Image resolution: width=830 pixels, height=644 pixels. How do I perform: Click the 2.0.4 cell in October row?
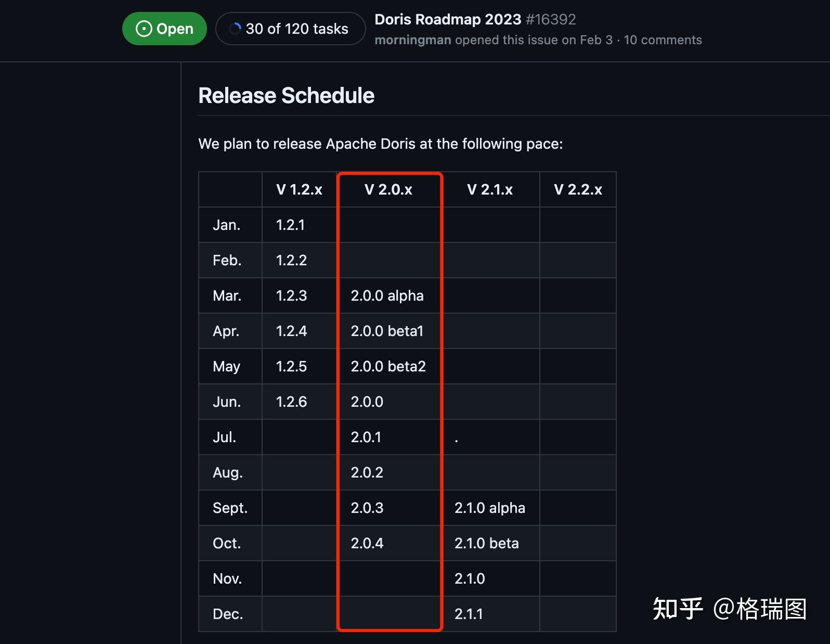tap(367, 543)
